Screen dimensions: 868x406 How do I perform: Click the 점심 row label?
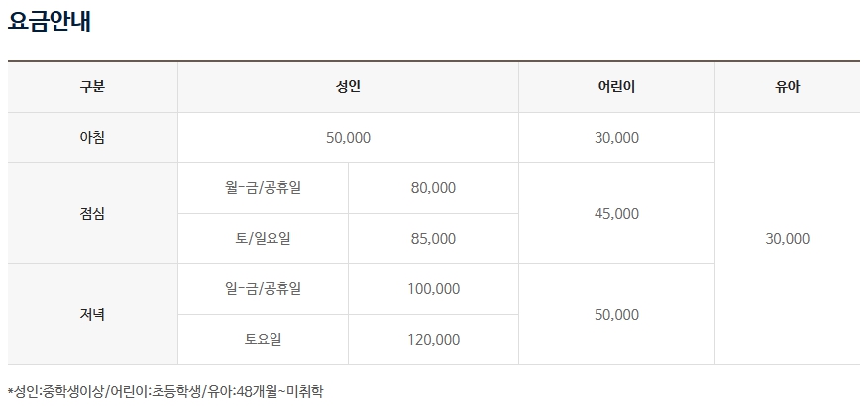point(92,214)
